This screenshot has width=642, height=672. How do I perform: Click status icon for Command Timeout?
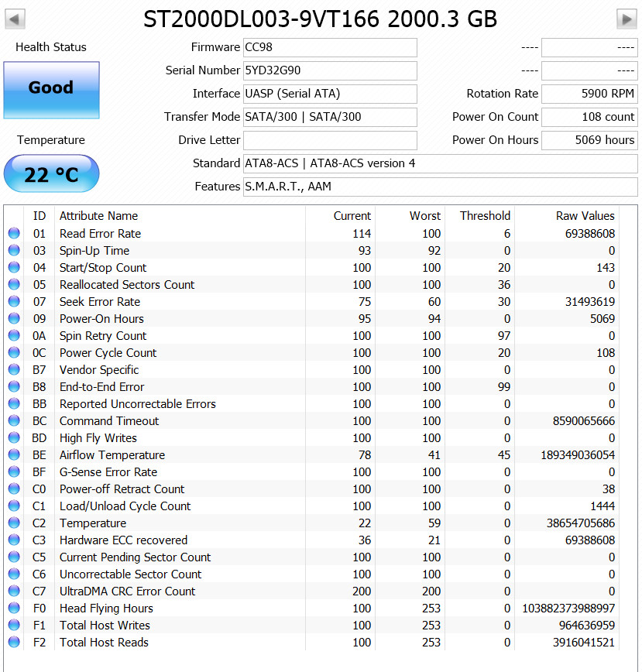click(14, 420)
